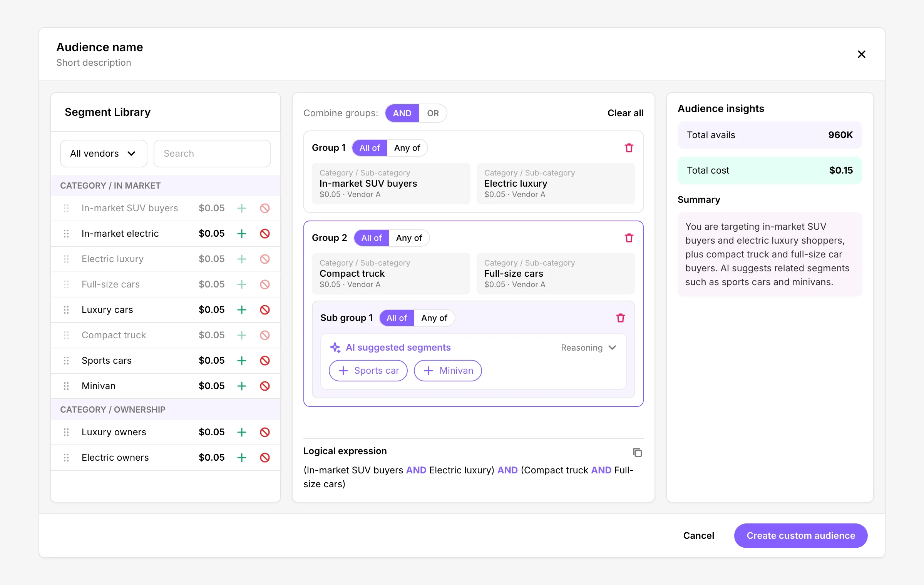Exclude In-market electric with block icon

pyautogui.click(x=265, y=234)
